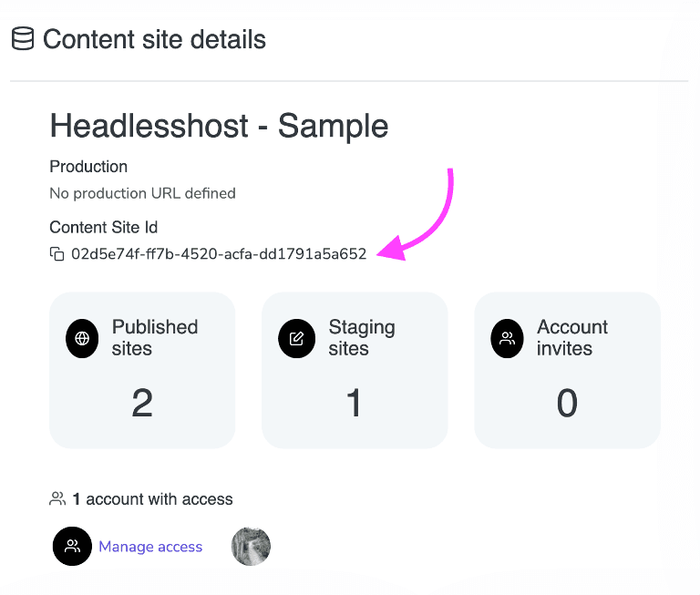Viewport: 700px width, 595px height.
Task: Click the people icon on Account invites
Action: (508, 339)
